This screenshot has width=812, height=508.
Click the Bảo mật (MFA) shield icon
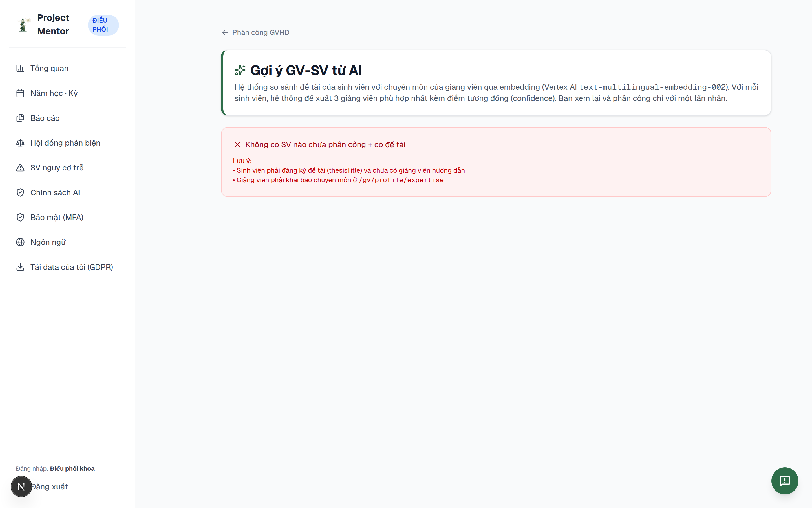[20, 218]
